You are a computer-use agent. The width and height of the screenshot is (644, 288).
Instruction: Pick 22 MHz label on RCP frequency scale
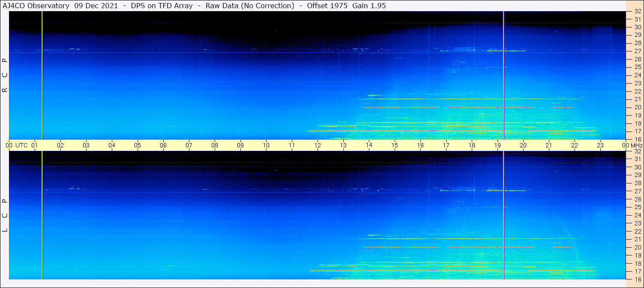(638, 91)
